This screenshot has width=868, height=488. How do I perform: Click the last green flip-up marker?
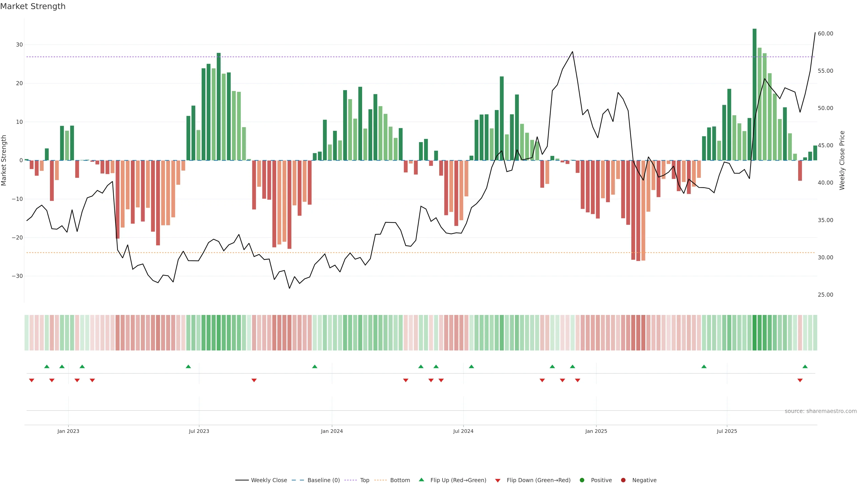click(805, 366)
